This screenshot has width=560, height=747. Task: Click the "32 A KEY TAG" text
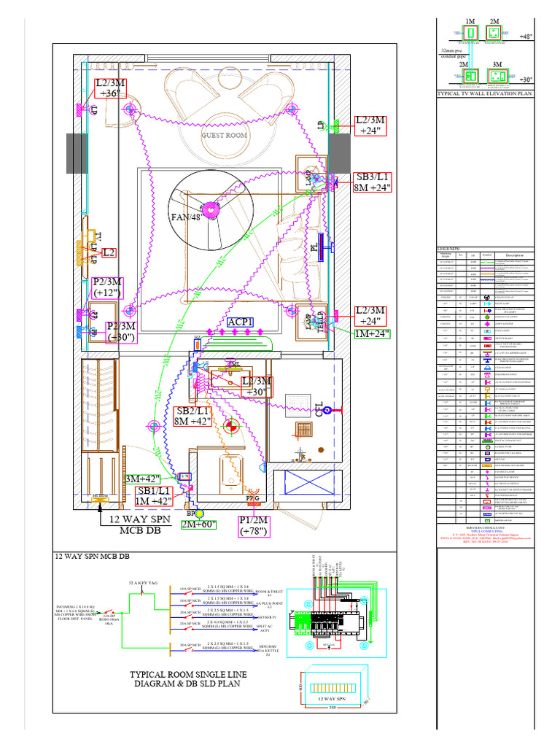coord(143,583)
